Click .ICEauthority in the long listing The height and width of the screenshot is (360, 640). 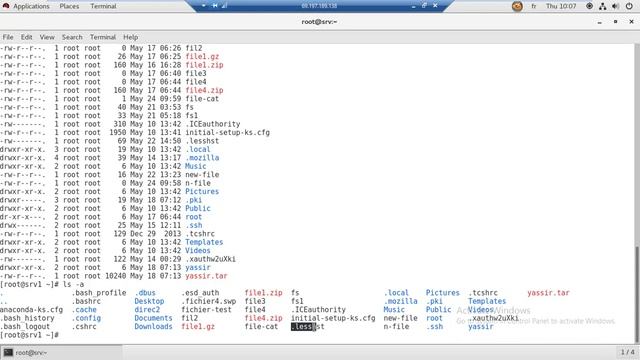pyautogui.click(x=213, y=124)
